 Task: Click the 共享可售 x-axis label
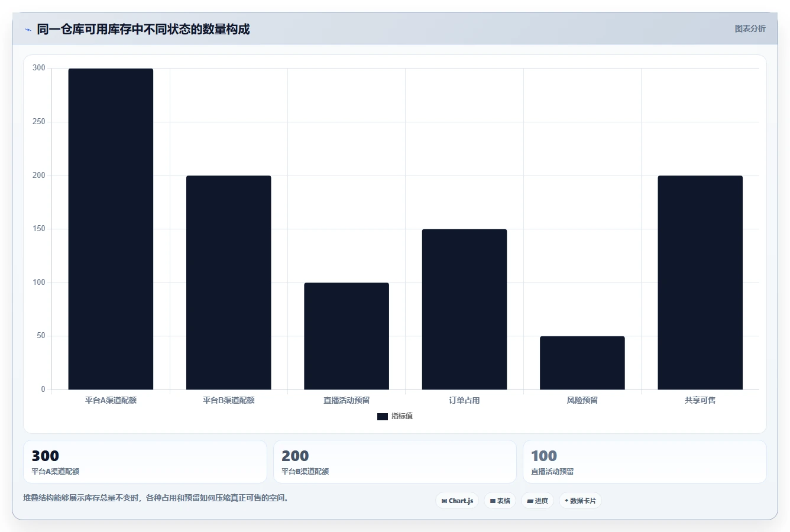[x=700, y=400]
